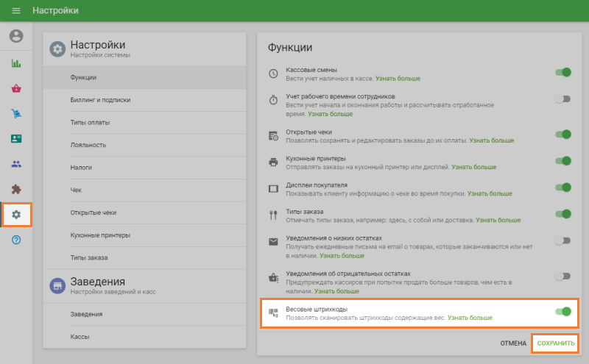
Task: Go to Лояльность settings
Action: 88,145
